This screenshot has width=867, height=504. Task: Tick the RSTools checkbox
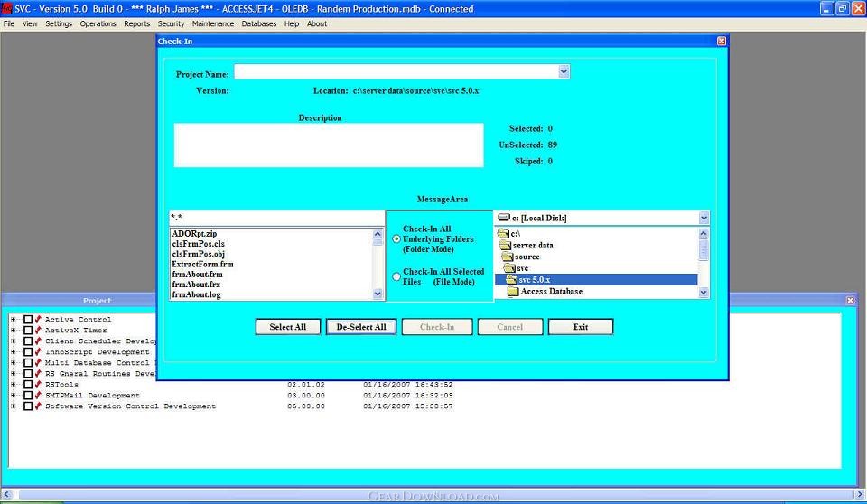point(28,385)
